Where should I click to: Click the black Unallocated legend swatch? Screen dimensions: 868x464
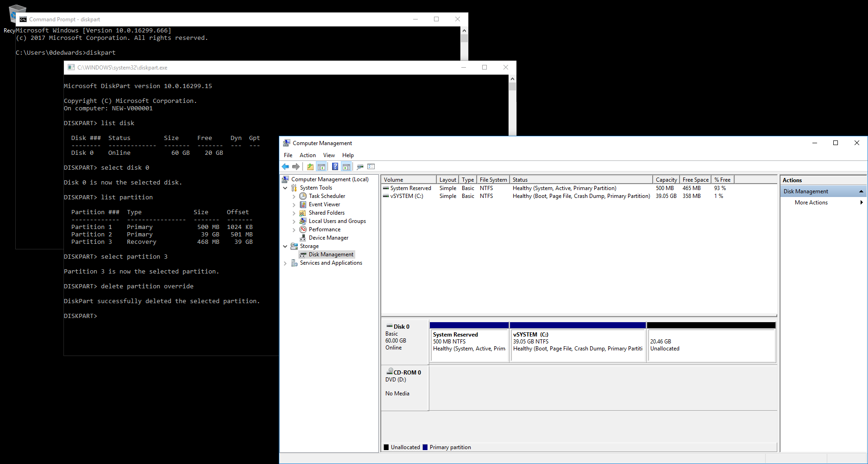tap(386, 447)
